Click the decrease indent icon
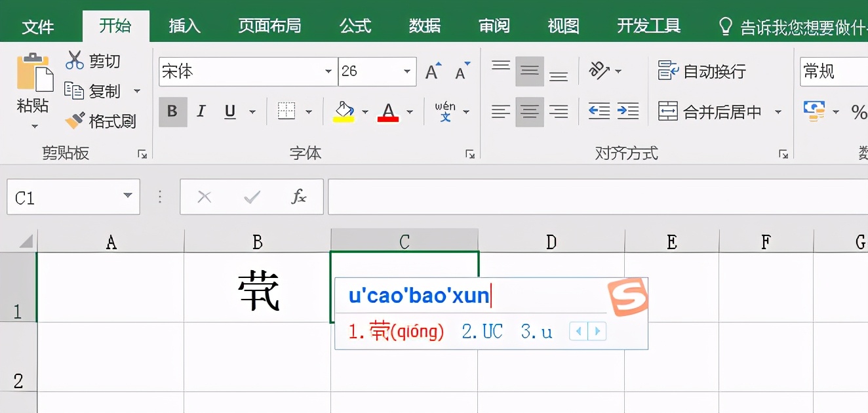 click(x=599, y=111)
